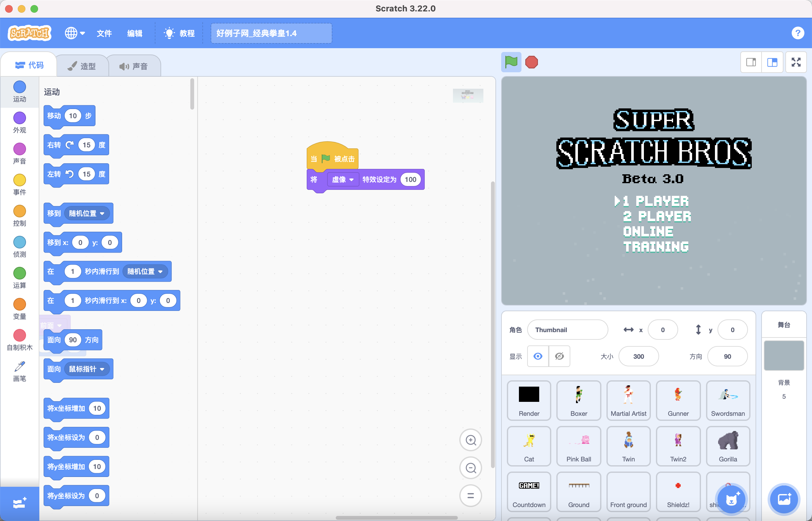Open 随机位置 dropdown in 秒内滑行到 block
Viewport: 812px width, 521px height.
pyautogui.click(x=145, y=271)
